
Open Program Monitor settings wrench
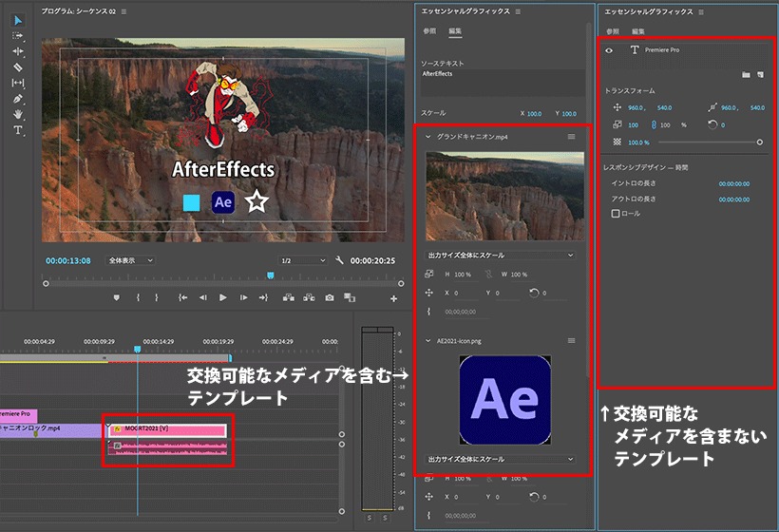click(x=339, y=260)
